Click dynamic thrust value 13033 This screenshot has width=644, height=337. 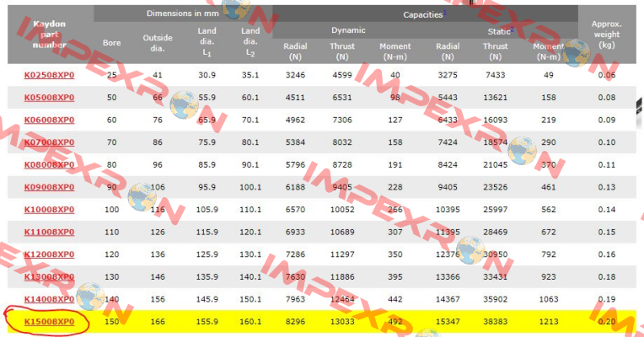[x=342, y=321]
